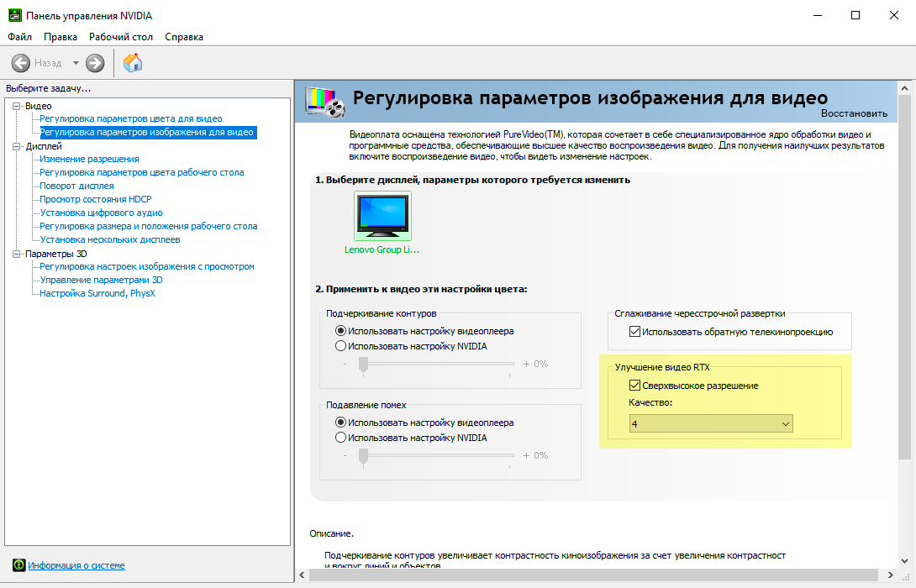
Task: Open the Качество dropdown showing 4
Action: [x=711, y=424]
